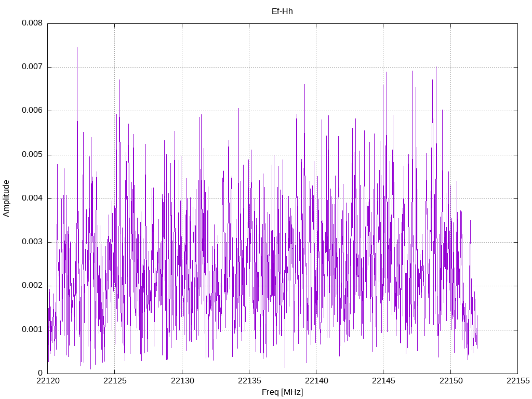Click y-axis tick label 0 at origin

41,373
